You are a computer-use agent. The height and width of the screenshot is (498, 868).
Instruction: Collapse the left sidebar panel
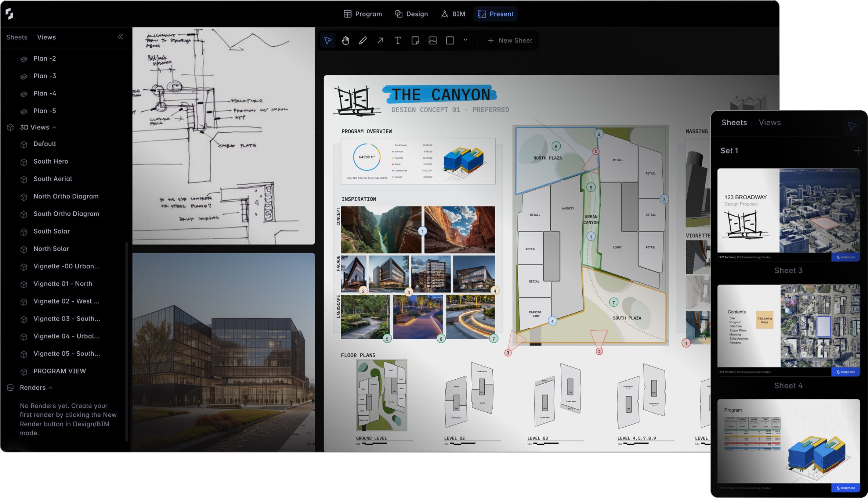click(x=120, y=37)
